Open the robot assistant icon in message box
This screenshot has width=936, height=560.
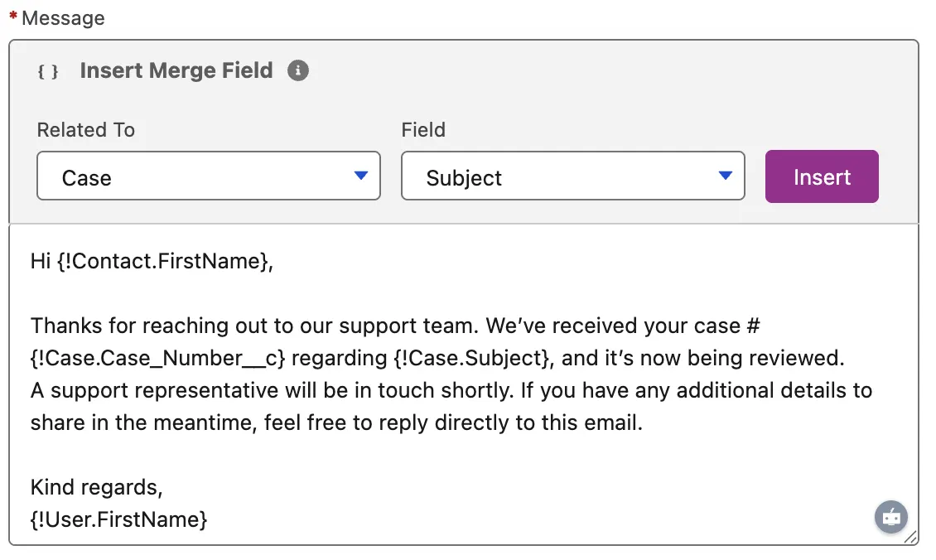(891, 517)
